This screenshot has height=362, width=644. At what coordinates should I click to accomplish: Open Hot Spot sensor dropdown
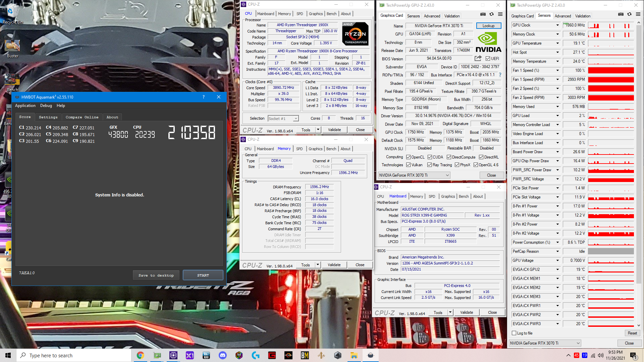pyautogui.click(x=557, y=52)
